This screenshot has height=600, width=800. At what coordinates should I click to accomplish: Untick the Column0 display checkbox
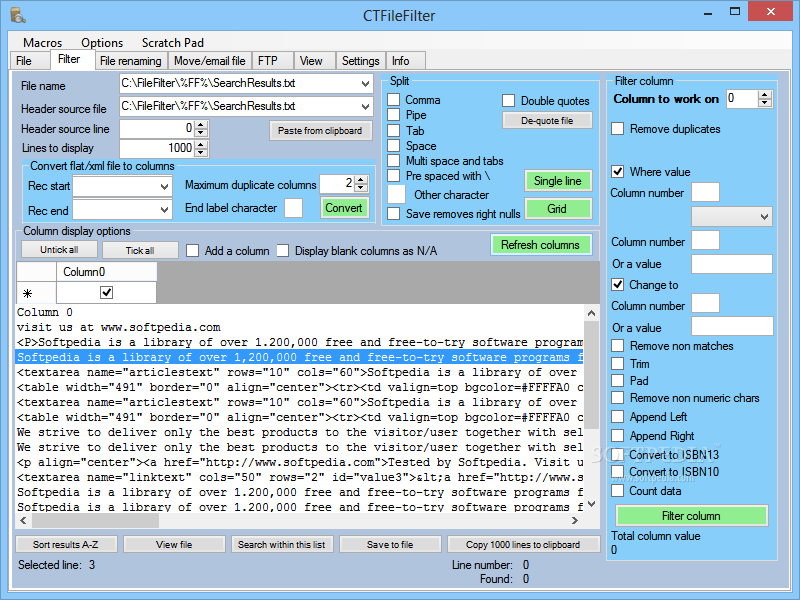pyautogui.click(x=106, y=293)
